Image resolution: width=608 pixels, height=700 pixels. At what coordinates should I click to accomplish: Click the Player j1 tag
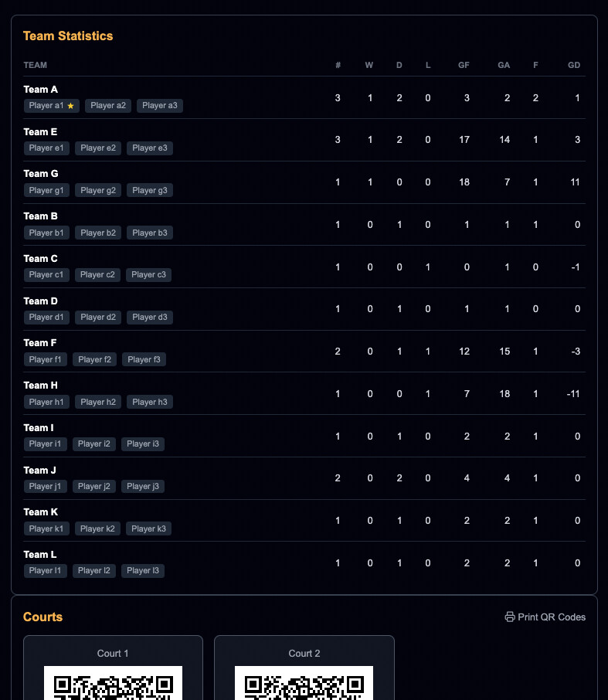[x=46, y=487]
